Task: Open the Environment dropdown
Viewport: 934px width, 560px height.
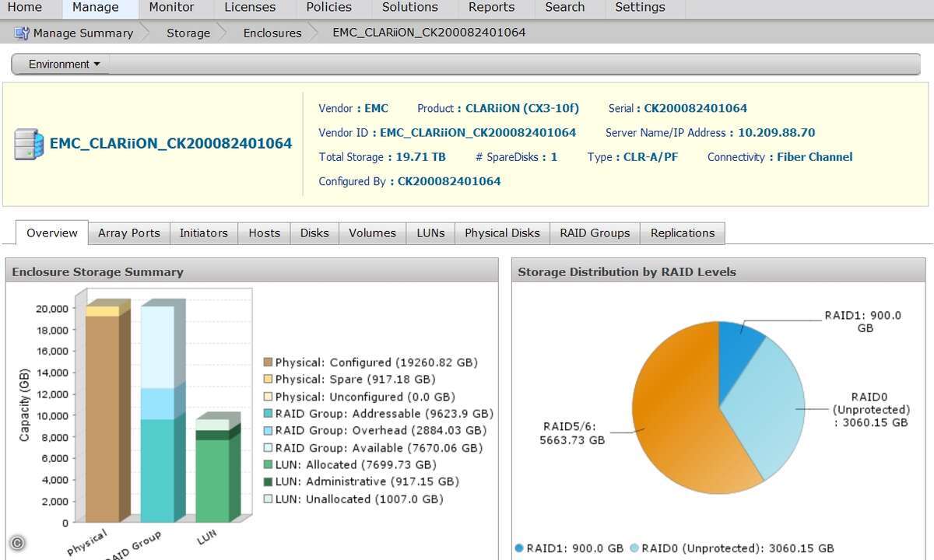Action: coord(64,65)
